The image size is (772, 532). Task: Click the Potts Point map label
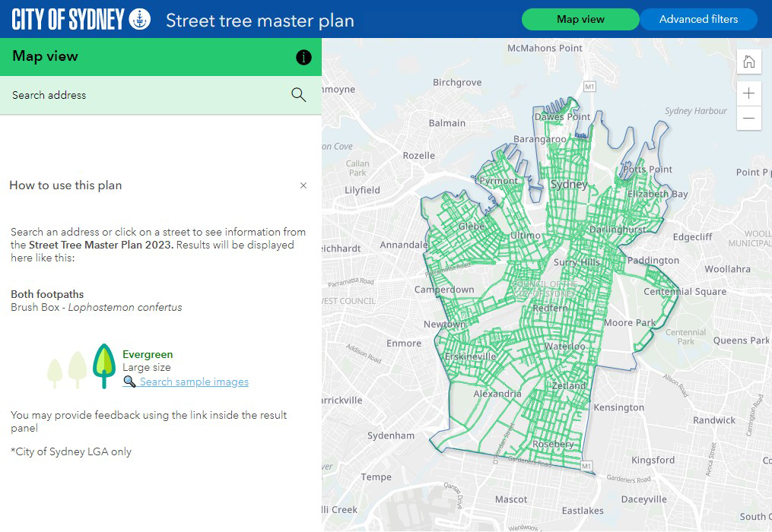tap(647, 169)
